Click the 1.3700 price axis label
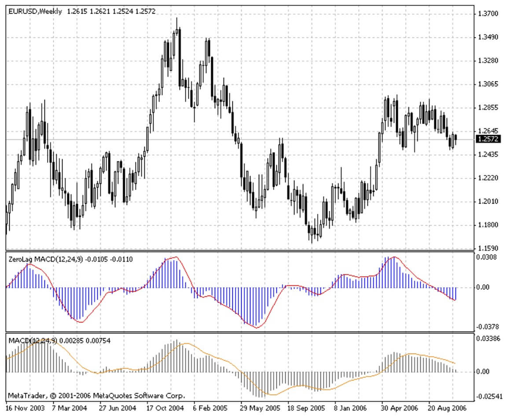Screen dimensions: 507x420 (488, 14)
